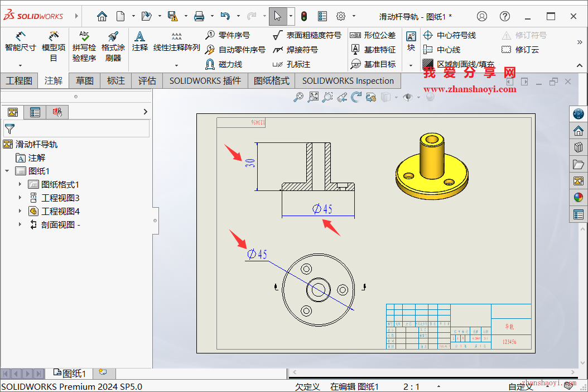The height and width of the screenshot is (392, 588).
Task: Insert a 形位公差 geometric tolerance
Action: (372, 35)
